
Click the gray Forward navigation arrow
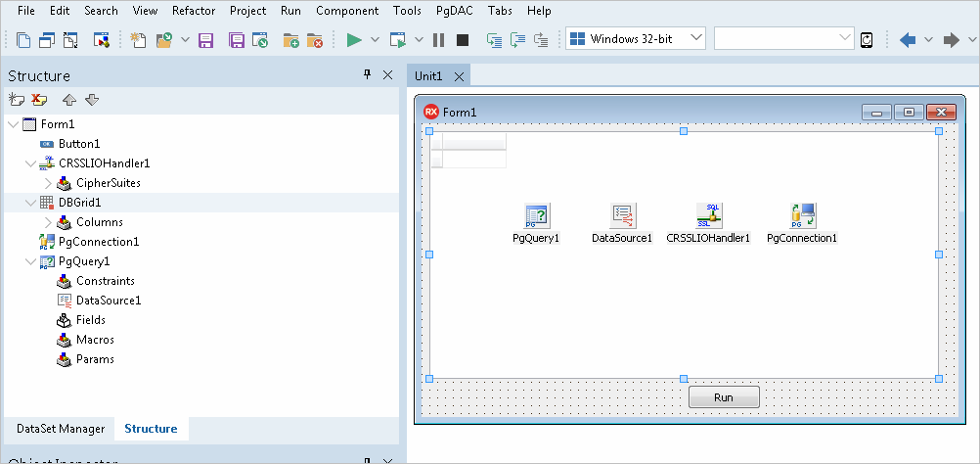(952, 41)
